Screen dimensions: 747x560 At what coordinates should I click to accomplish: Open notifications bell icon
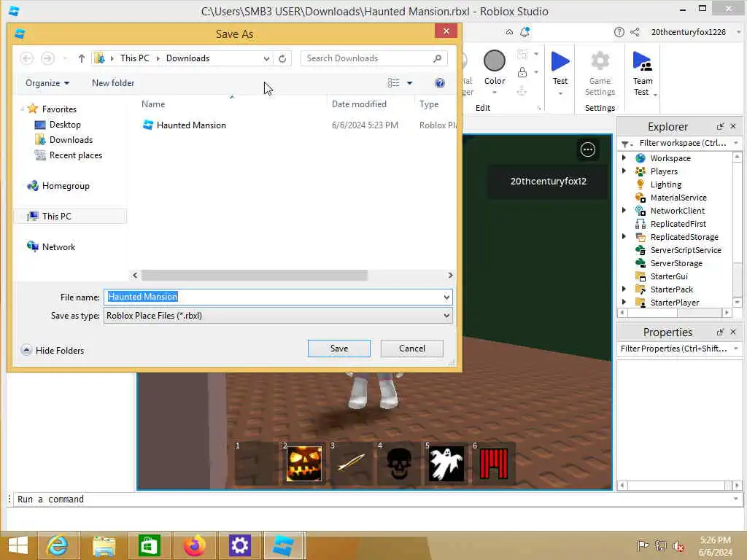point(525,32)
